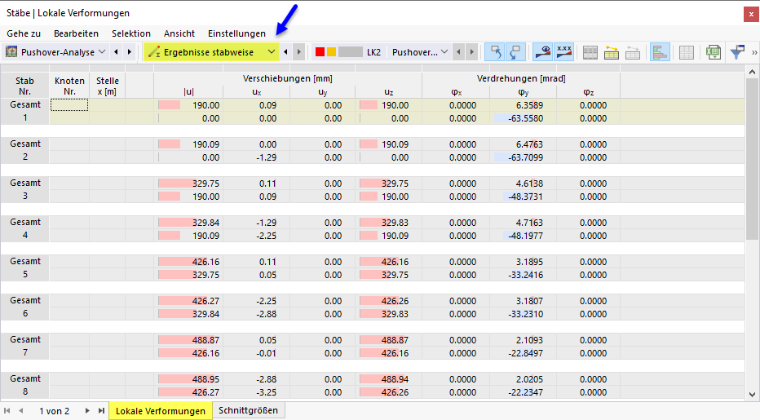
Task: Select Stab row number 1
Action: pyautogui.click(x=25, y=118)
